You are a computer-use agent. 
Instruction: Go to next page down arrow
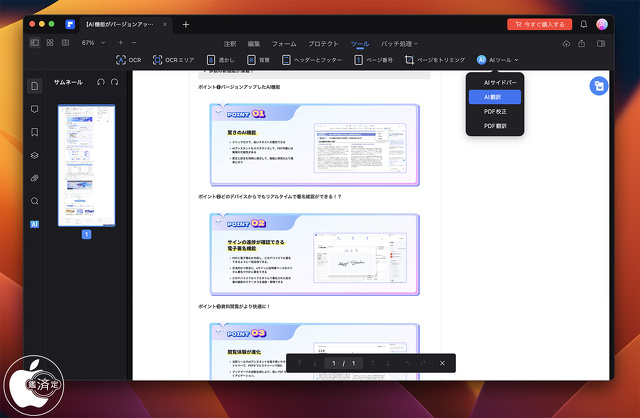point(388,363)
